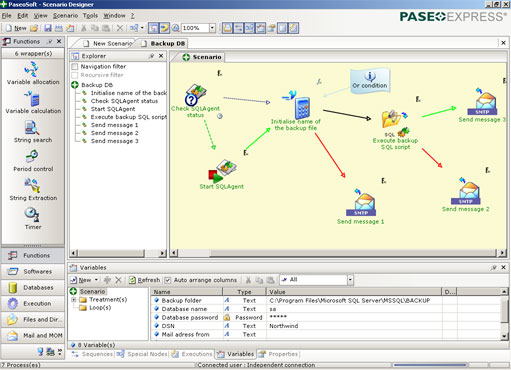Select the Timer function icon
Viewport: 511px width, 370px height.
point(32,215)
